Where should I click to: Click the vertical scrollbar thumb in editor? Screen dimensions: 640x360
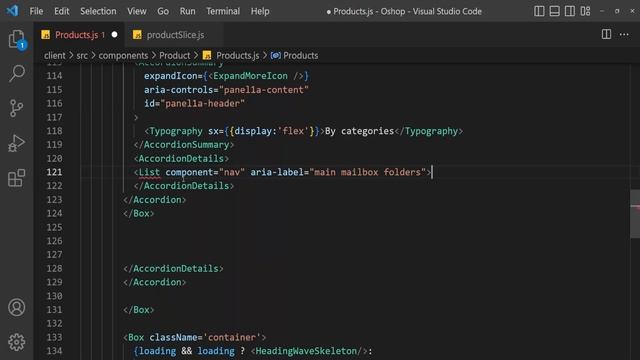click(635, 214)
